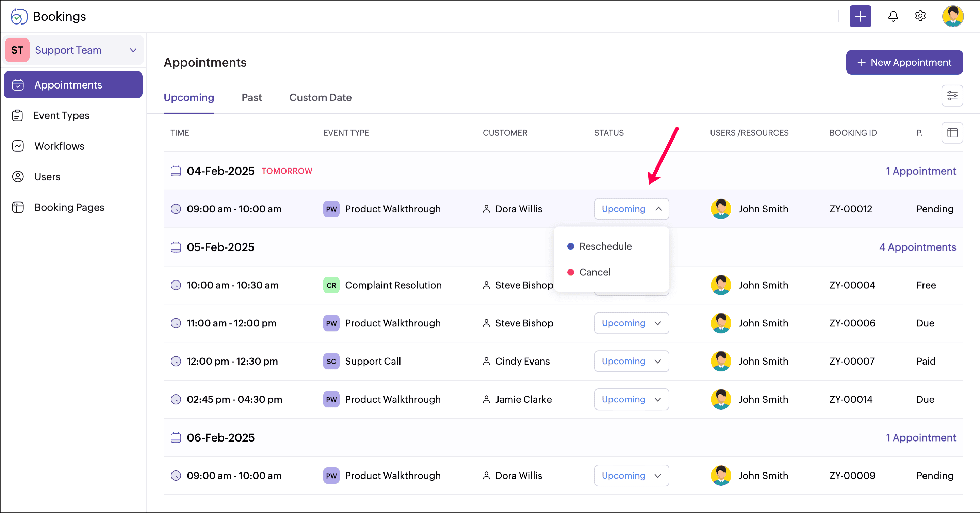
Task: Expand the Upcoming status dropdown for ZY-00014
Action: click(632, 399)
